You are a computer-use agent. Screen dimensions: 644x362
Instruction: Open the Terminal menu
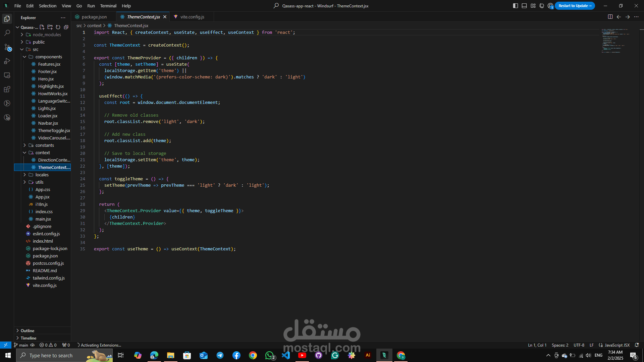click(108, 6)
